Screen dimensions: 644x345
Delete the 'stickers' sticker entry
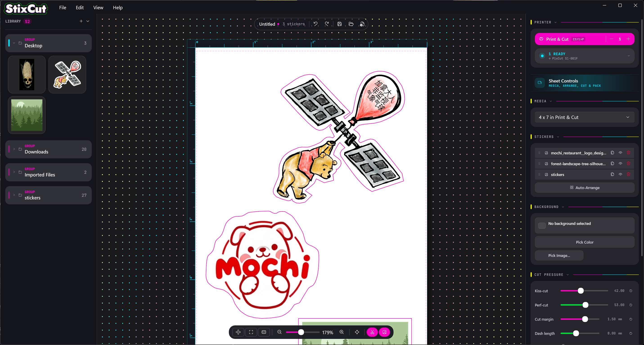click(x=628, y=174)
